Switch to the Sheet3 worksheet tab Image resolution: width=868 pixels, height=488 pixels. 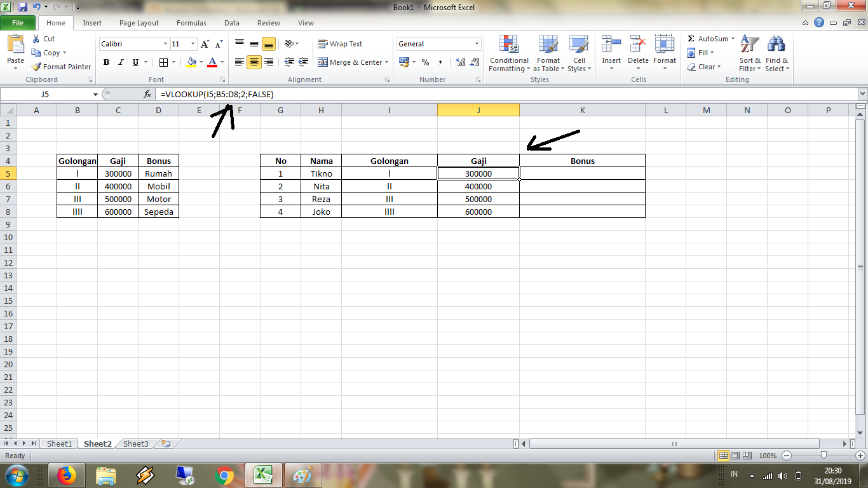point(135,444)
